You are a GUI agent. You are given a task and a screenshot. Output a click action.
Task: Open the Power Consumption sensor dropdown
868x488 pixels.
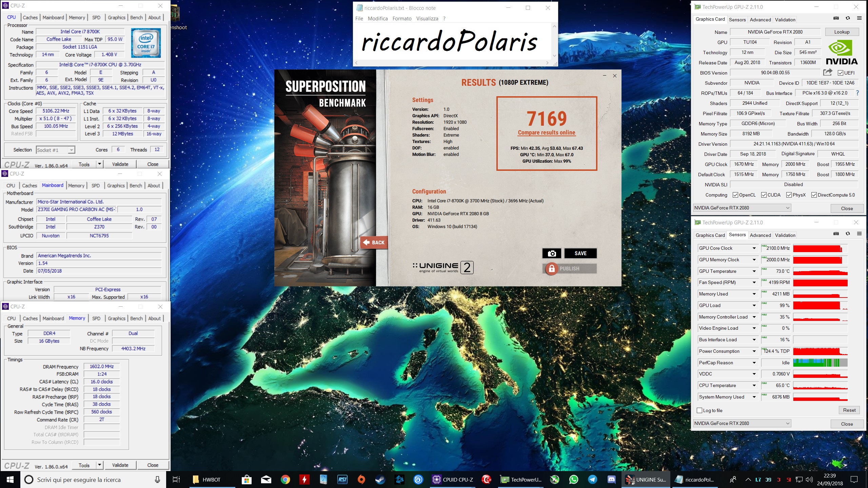tap(754, 351)
